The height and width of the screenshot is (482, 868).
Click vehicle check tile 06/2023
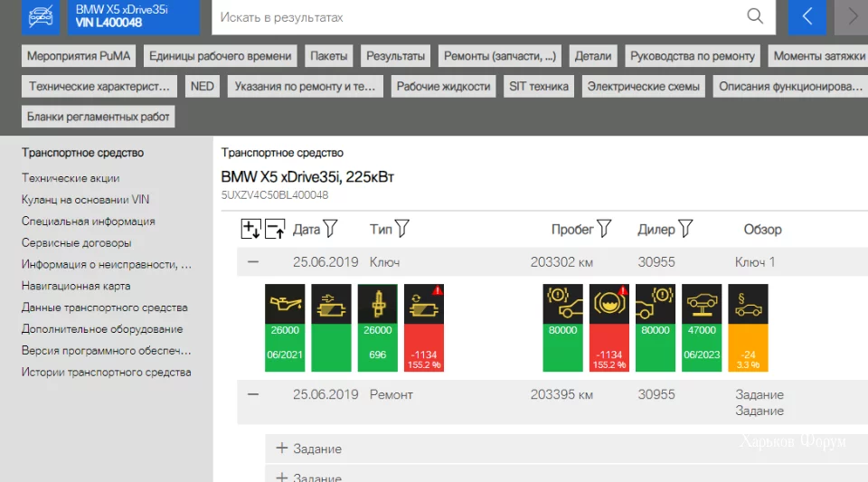coord(702,327)
